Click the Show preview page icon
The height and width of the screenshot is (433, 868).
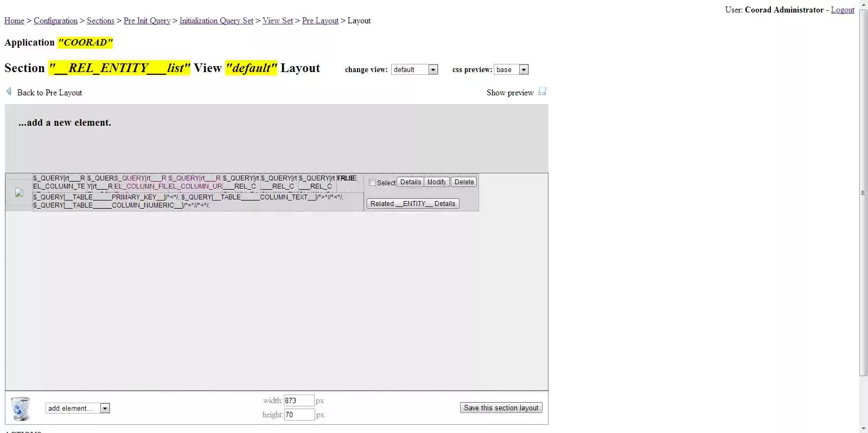point(542,91)
